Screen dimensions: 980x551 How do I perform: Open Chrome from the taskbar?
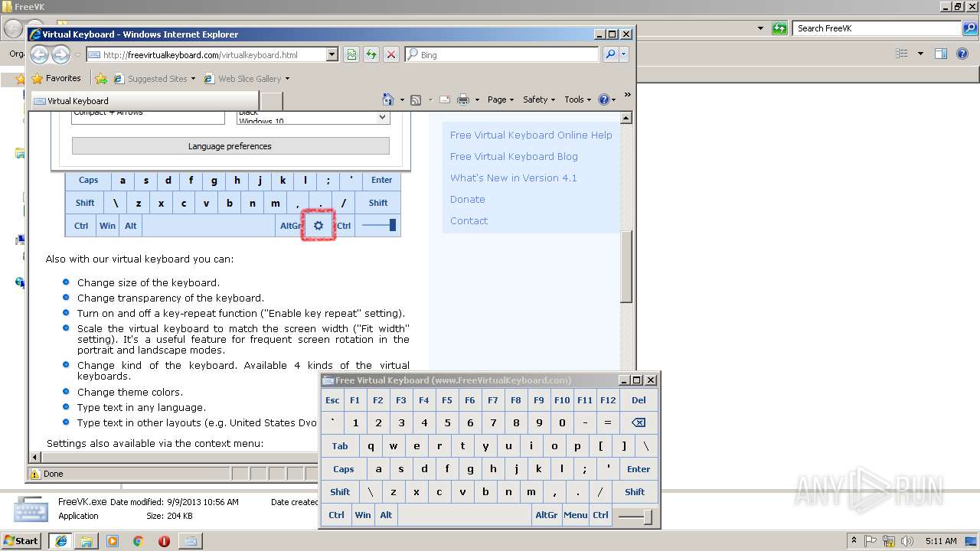coord(138,541)
